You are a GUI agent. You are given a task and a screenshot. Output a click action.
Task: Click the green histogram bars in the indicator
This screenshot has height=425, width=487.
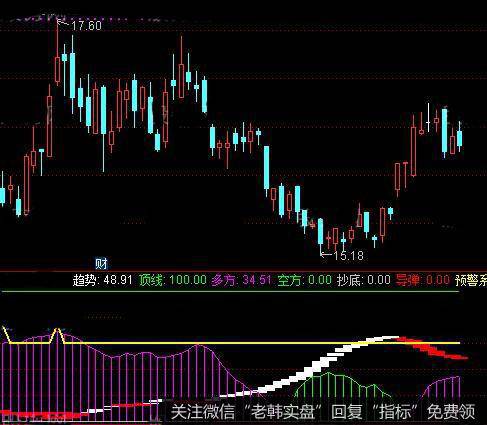click(x=343, y=385)
